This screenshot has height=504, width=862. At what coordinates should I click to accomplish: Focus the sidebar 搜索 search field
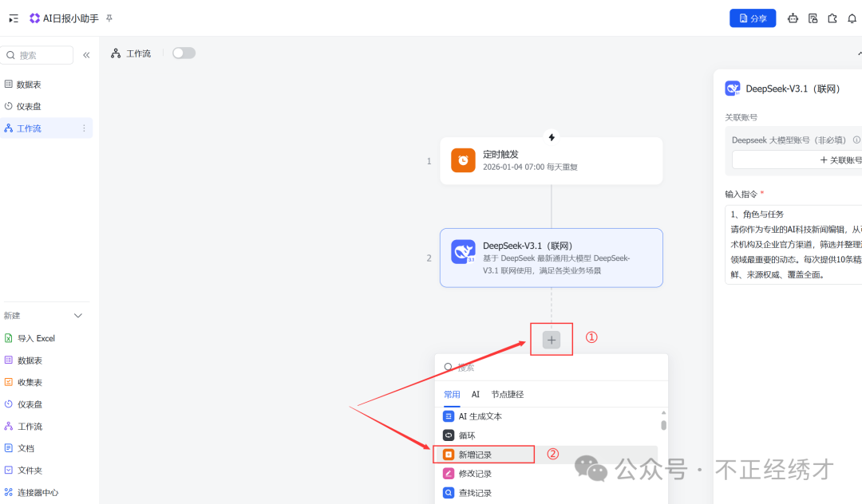point(38,55)
